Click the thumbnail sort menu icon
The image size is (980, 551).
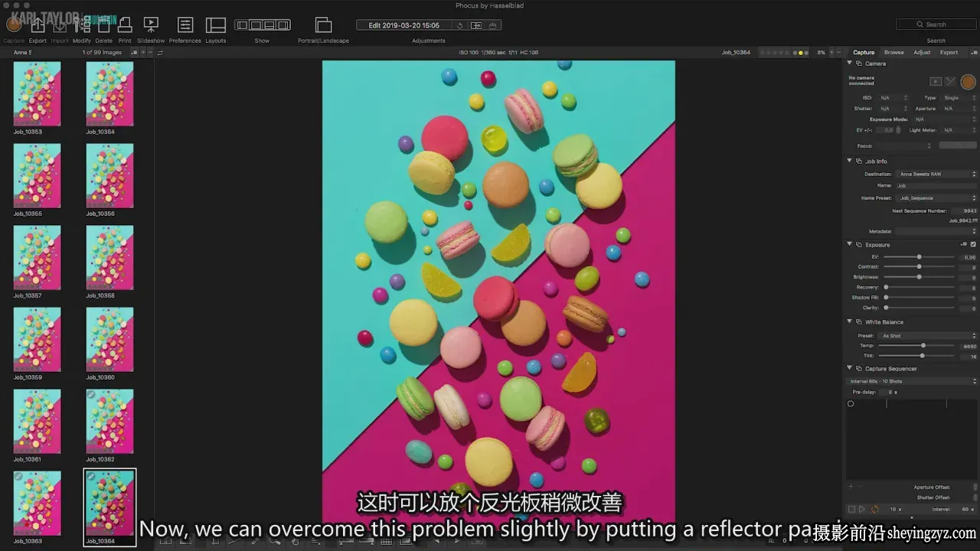(x=134, y=52)
